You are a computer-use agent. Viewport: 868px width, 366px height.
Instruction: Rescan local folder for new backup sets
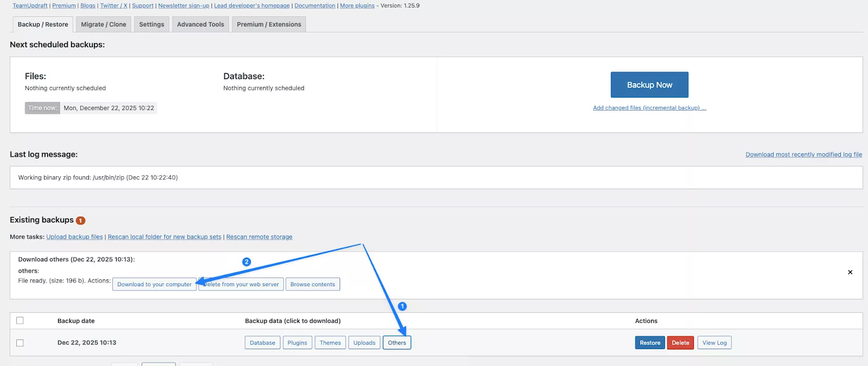(x=164, y=237)
